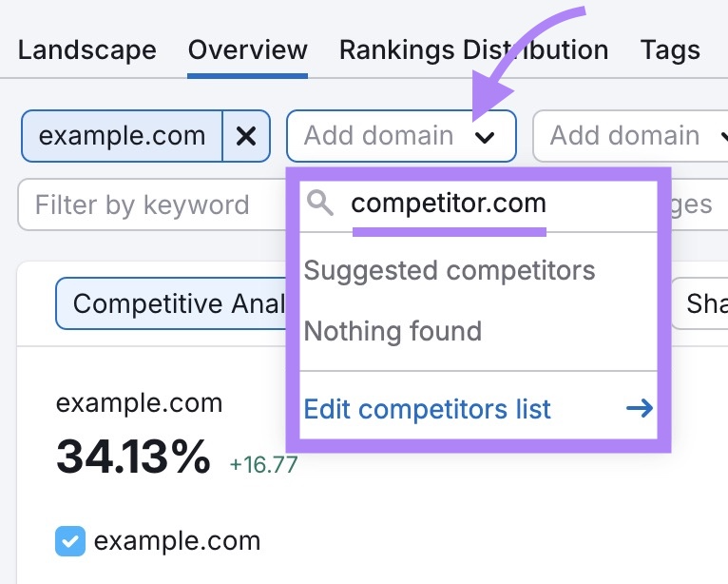Select the Overview tab
The image size is (728, 584).
(x=247, y=49)
